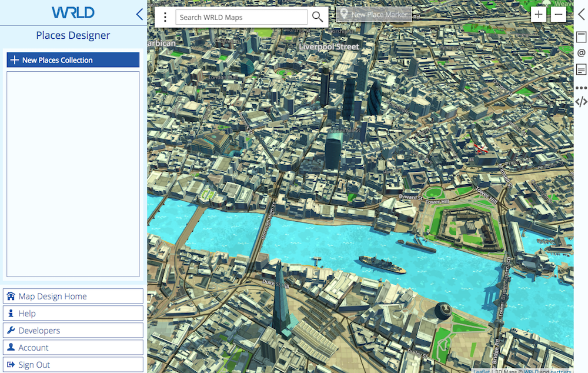The image size is (588, 373).
Task: Open the embed code </> icon
Action: (x=582, y=102)
